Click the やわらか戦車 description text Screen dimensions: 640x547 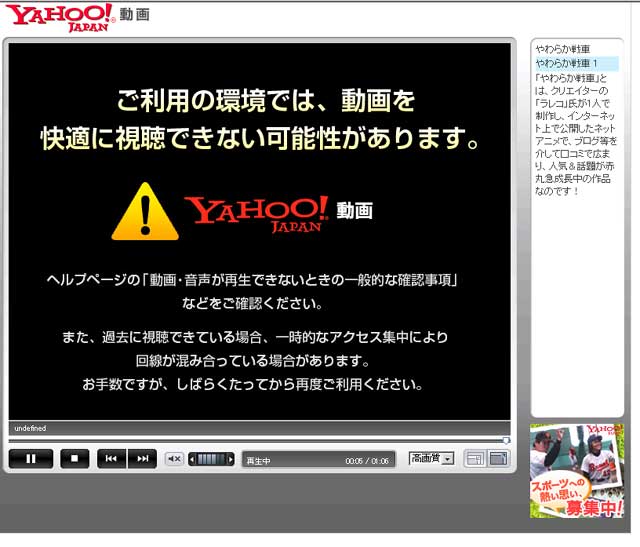click(576, 134)
